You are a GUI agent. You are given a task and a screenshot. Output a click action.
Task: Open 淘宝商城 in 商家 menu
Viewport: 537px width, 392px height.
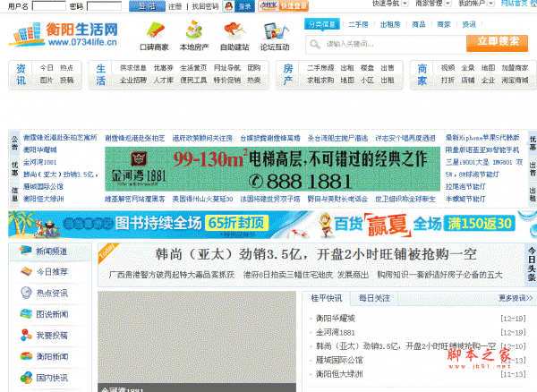[x=515, y=81]
